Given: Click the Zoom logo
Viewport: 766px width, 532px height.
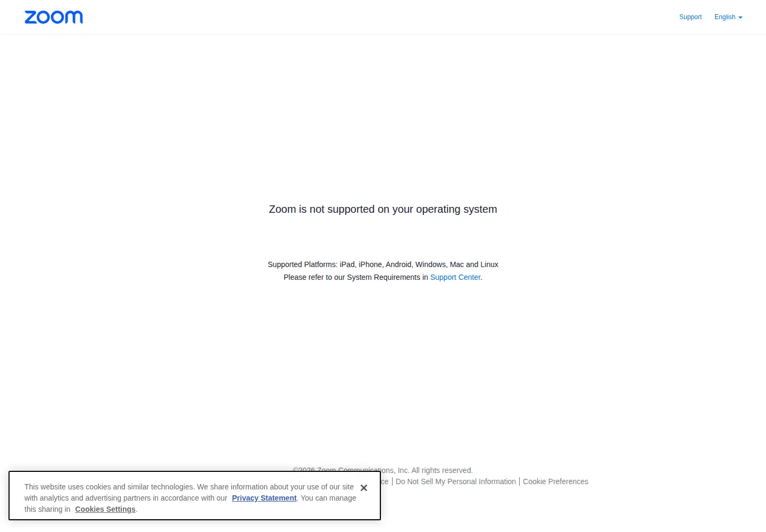Looking at the screenshot, I should [54, 17].
